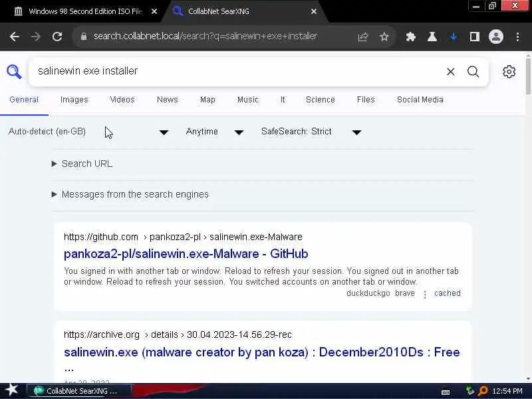
Task: Open the Map category
Action: [207, 100]
